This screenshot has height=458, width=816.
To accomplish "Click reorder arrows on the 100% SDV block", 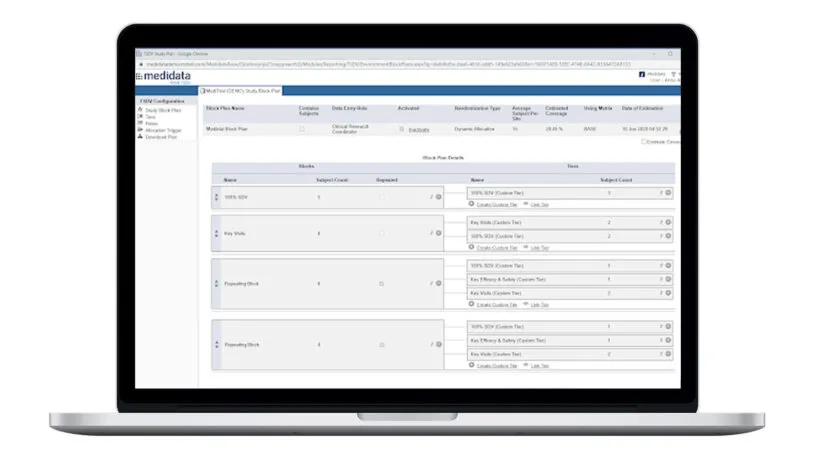I will point(216,197).
